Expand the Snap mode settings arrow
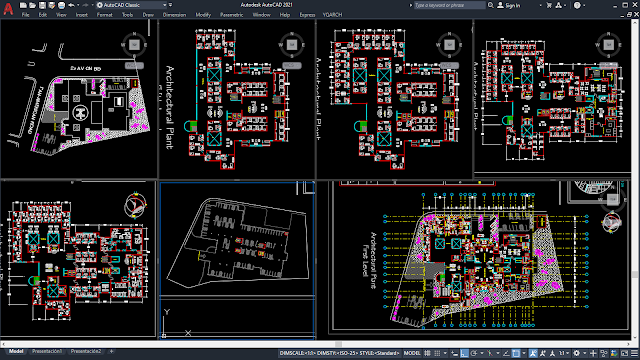 tap(445, 353)
